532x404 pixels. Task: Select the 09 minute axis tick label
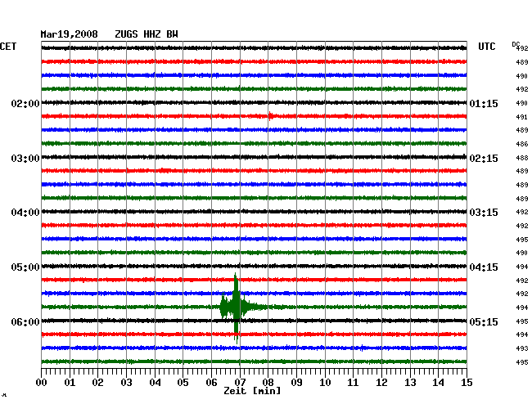pyautogui.click(x=296, y=383)
